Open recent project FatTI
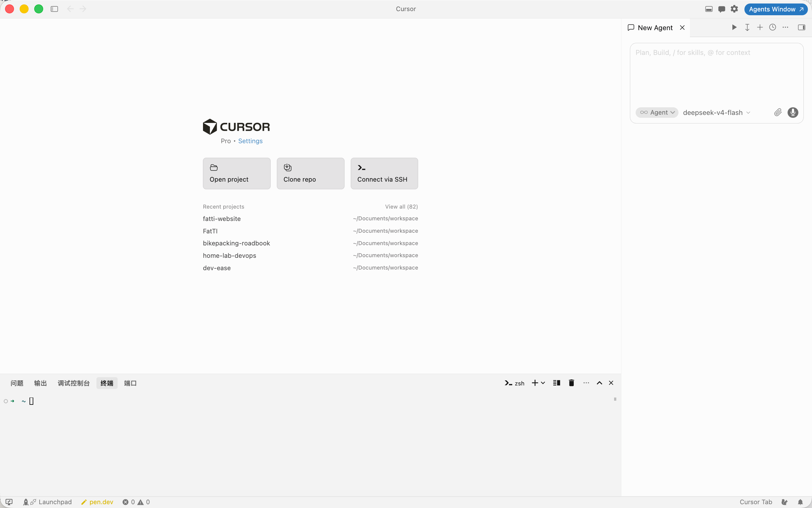The image size is (812, 508). click(311, 231)
